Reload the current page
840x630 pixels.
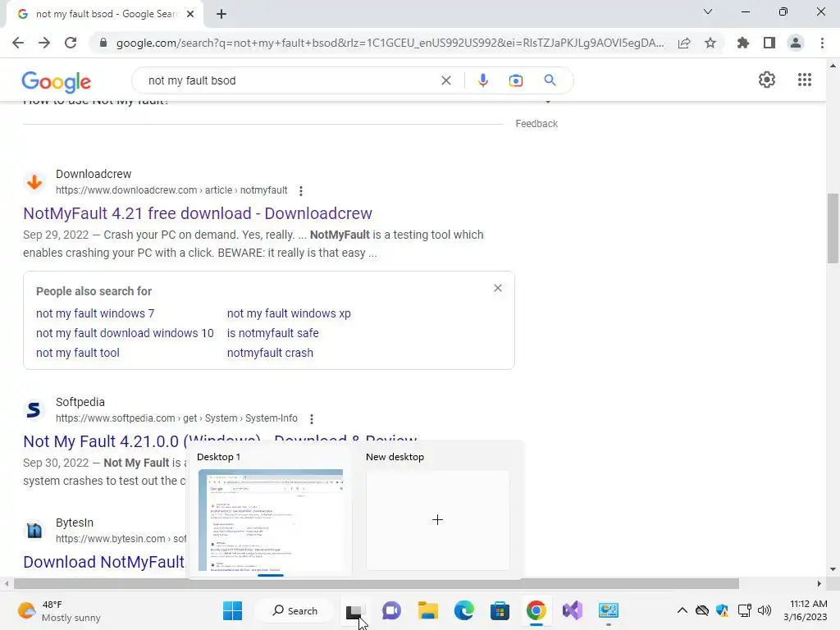pyautogui.click(x=71, y=43)
